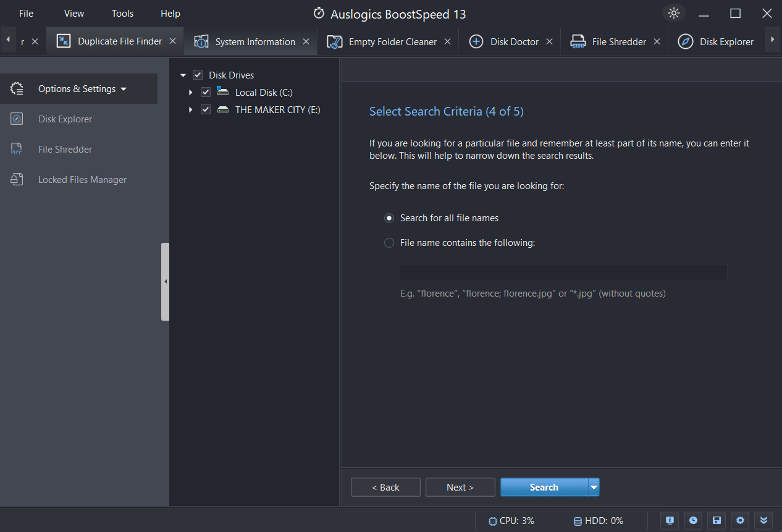The height and width of the screenshot is (532, 782).
Task: Switch to the Duplicate File Finder tab
Action: (x=116, y=41)
